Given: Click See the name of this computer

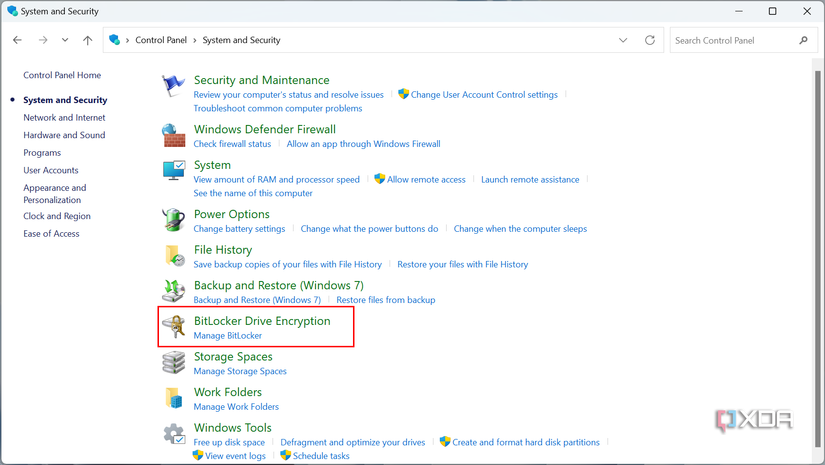Looking at the screenshot, I should [x=253, y=193].
